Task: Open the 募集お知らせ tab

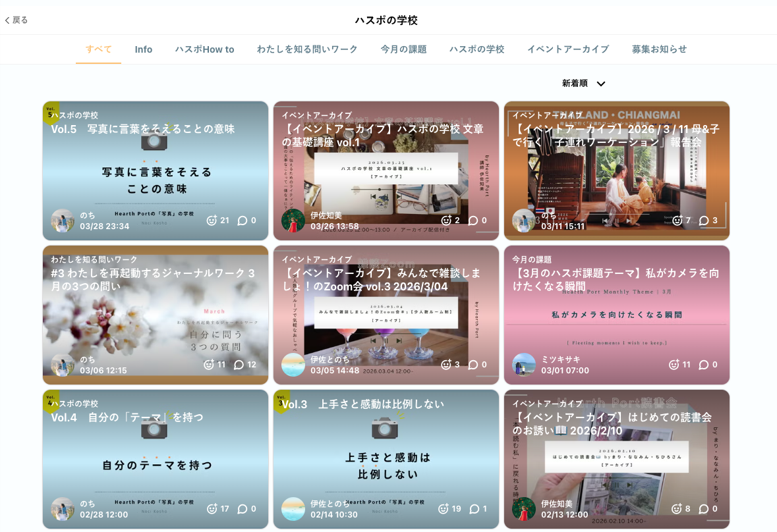Action: pos(659,49)
